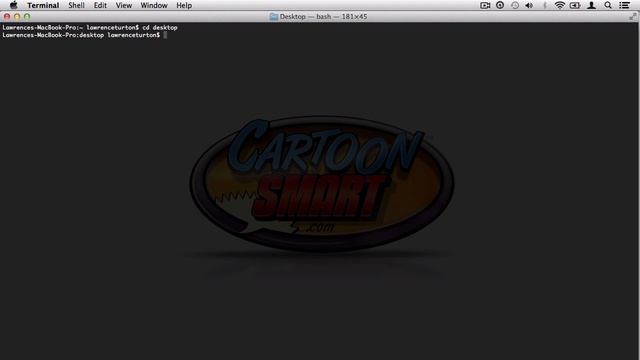Minimize the Terminal window with yellow button
The height and width of the screenshot is (360, 640).
[17, 17]
